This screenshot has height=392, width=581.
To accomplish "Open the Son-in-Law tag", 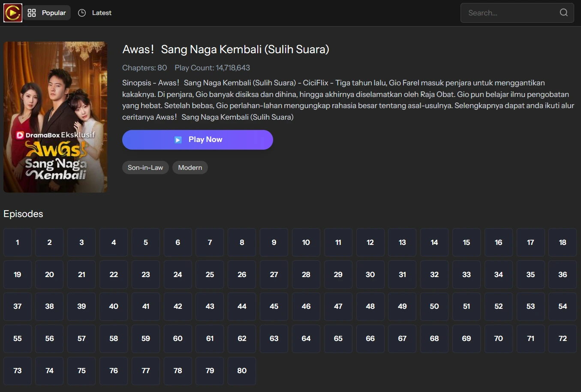I will (145, 167).
